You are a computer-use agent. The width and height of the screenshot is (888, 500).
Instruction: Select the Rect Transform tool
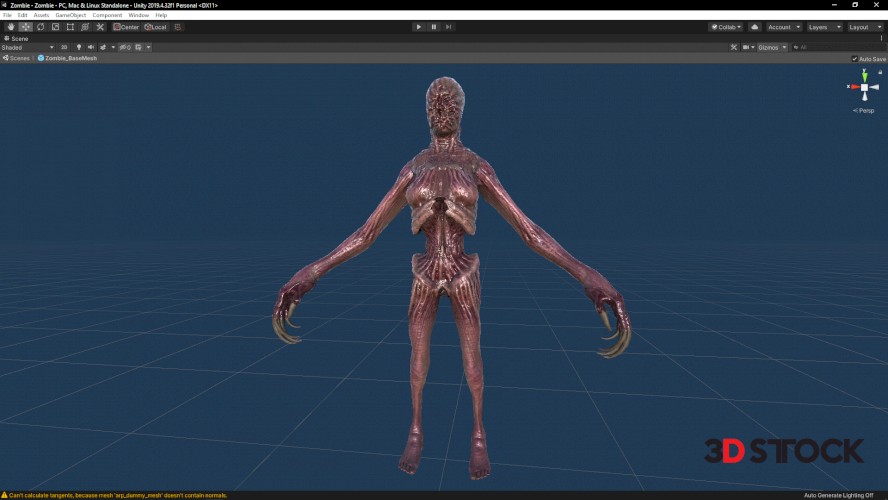(x=70, y=27)
